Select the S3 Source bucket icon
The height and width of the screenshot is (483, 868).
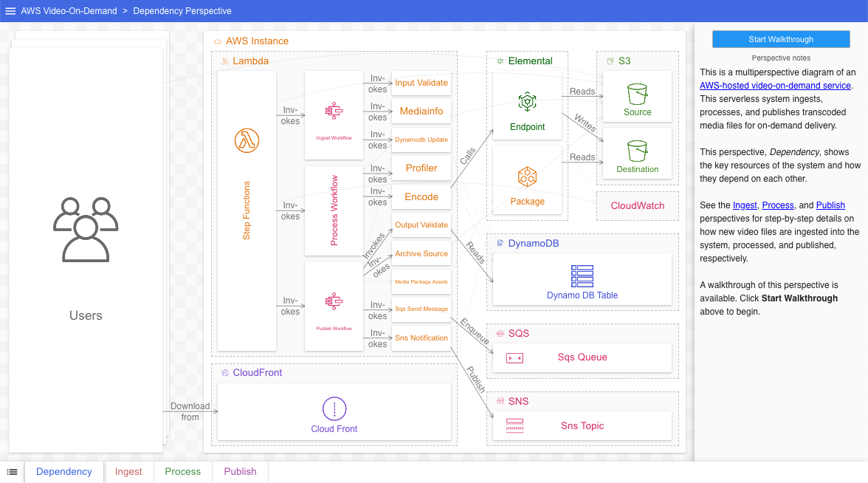coord(636,95)
